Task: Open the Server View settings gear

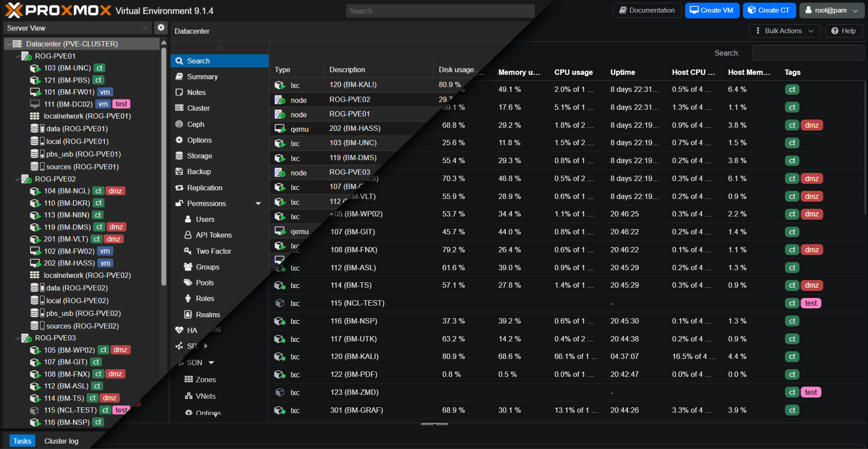Action: tap(161, 28)
